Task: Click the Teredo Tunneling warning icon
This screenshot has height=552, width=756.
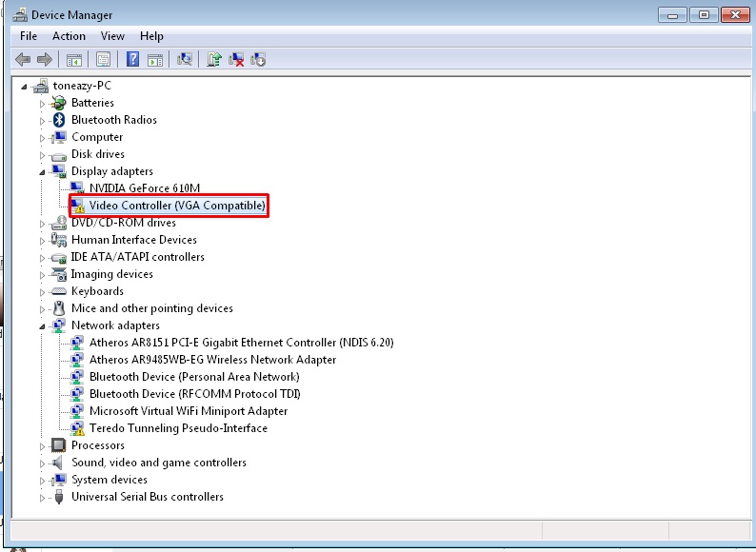Action: tap(77, 428)
